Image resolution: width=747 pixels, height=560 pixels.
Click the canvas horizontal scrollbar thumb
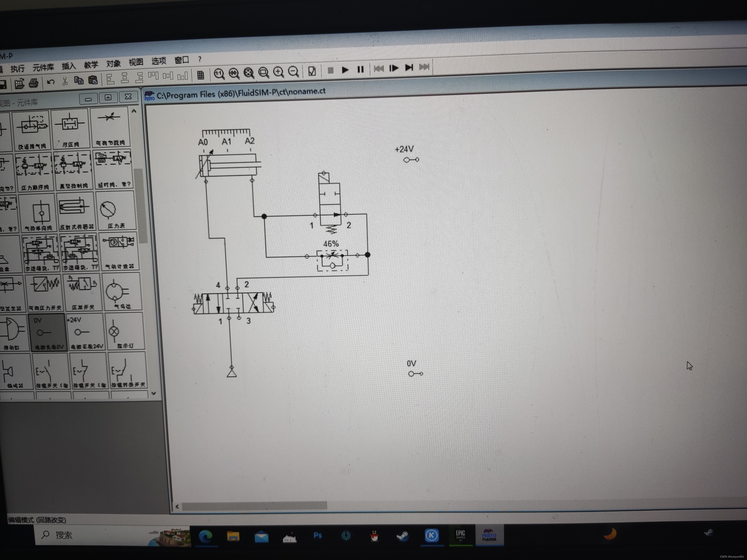[254, 505]
